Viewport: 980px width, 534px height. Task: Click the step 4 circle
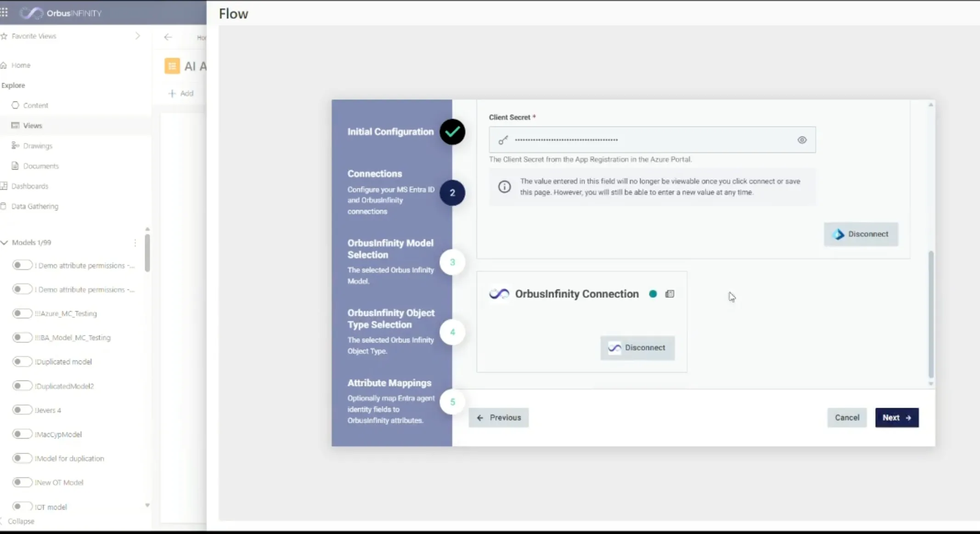tap(452, 332)
